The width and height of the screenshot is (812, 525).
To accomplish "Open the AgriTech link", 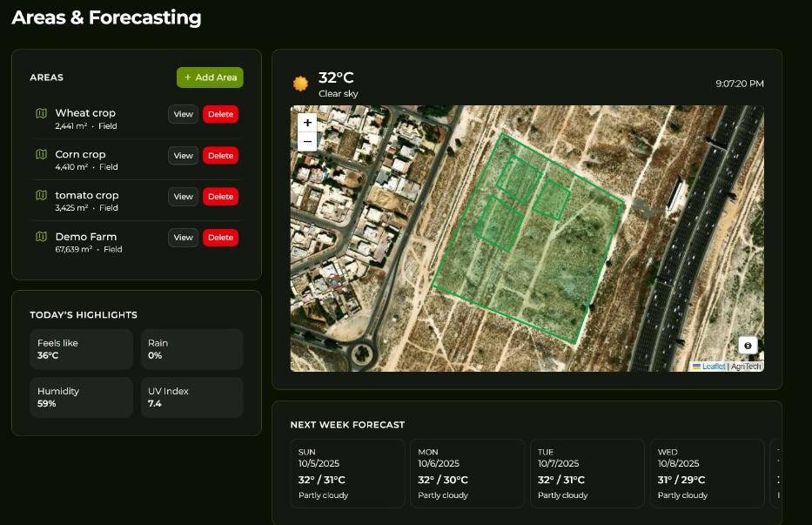I will (x=744, y=366).
